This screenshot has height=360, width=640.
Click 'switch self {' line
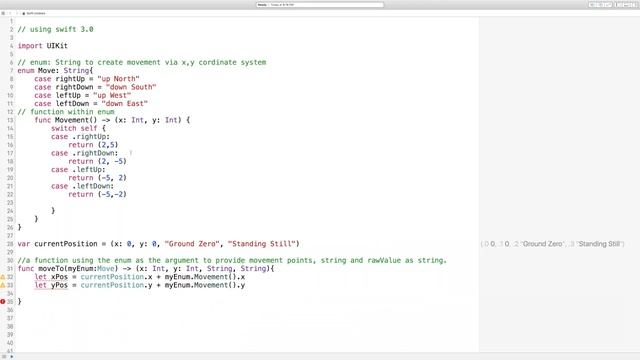(x=78, y=128)
